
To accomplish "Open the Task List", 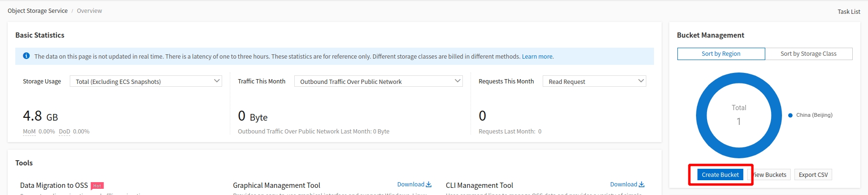I will point(848,11).
